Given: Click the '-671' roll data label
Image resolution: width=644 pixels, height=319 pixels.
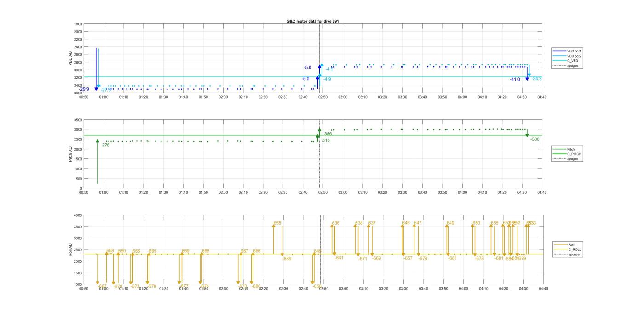Looking at the screenshot, I should (363, 259).
